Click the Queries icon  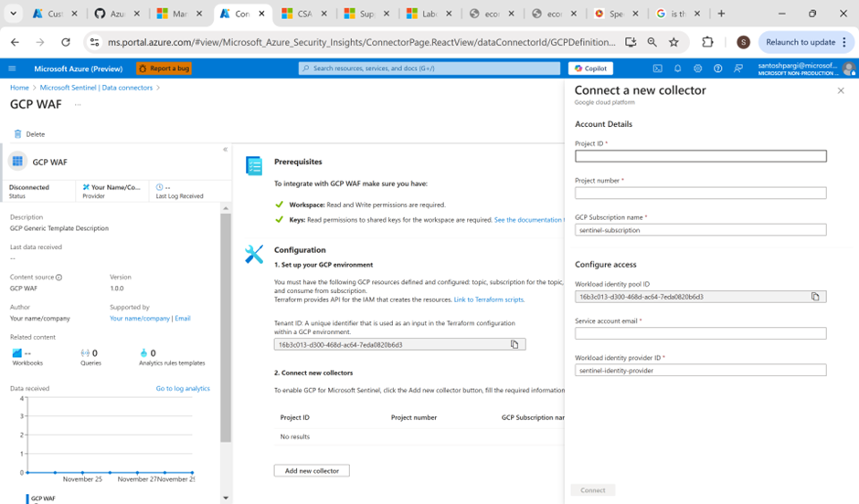[x=85, y=353]
